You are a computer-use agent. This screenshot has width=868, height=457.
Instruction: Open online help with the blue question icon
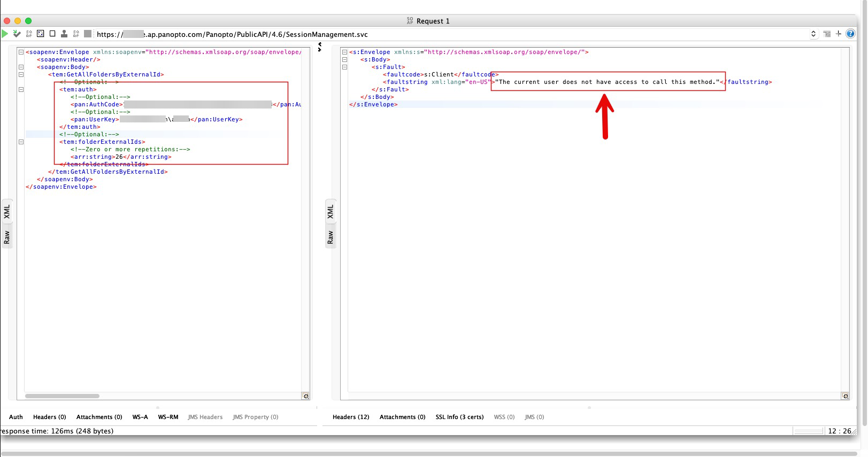pos(850,34)
